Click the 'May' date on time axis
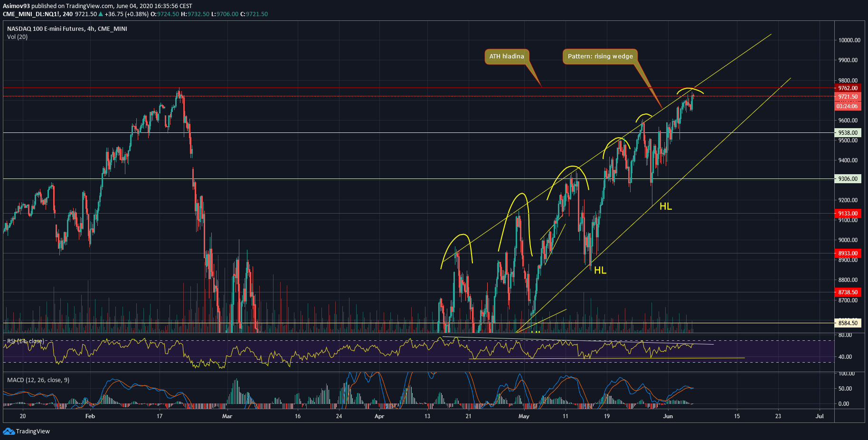This screenshot has height=440, width=868. [x=524, y=416]
